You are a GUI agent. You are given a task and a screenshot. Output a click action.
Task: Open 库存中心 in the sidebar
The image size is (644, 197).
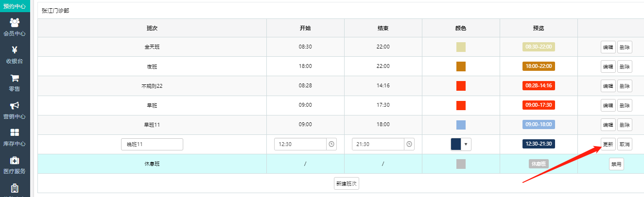tap(15, 137)
